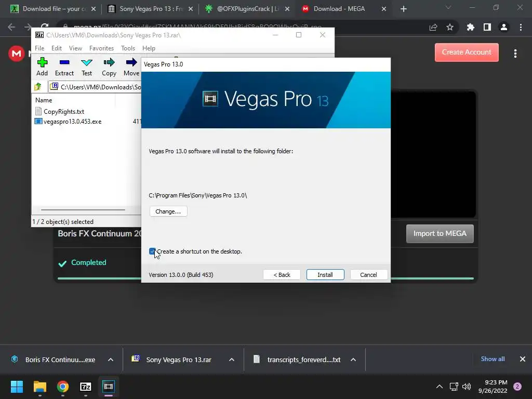
Task: Go back in the Chrome browser
Action: pyautogui.click(x=11, y=27)
